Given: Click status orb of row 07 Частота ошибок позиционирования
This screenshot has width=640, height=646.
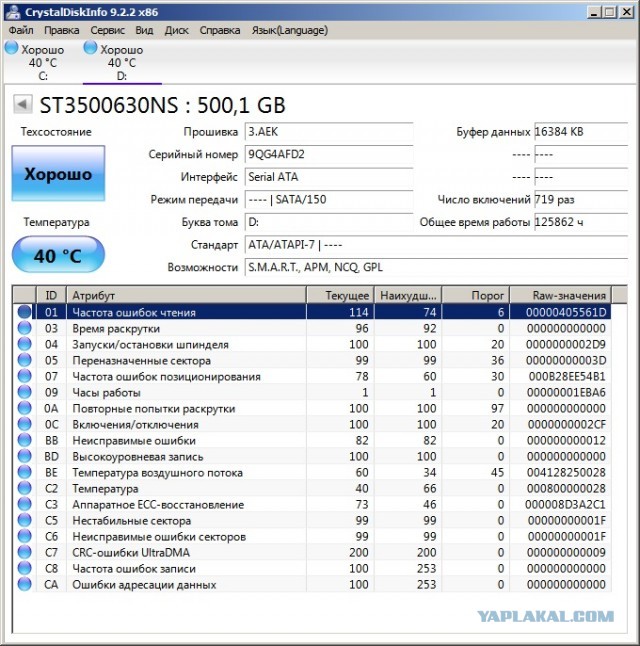Looking at the screenshot, I should (24, 376).
